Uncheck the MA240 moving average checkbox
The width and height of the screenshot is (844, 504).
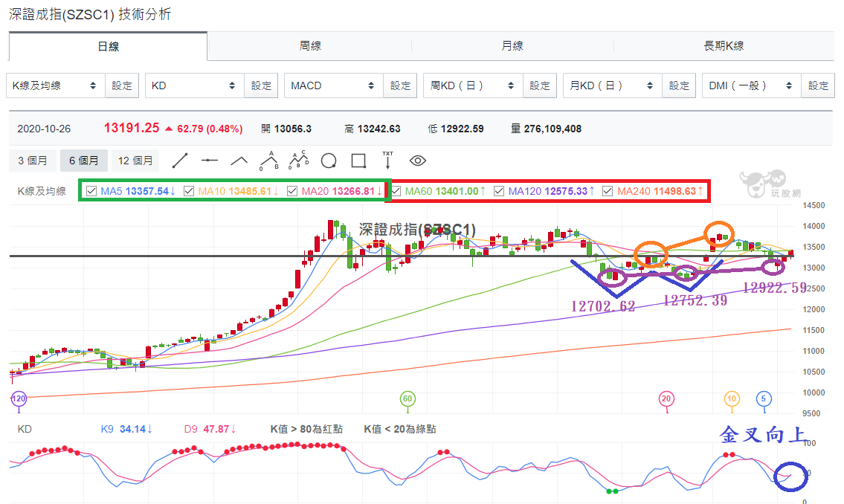click(x=608, y=191)
